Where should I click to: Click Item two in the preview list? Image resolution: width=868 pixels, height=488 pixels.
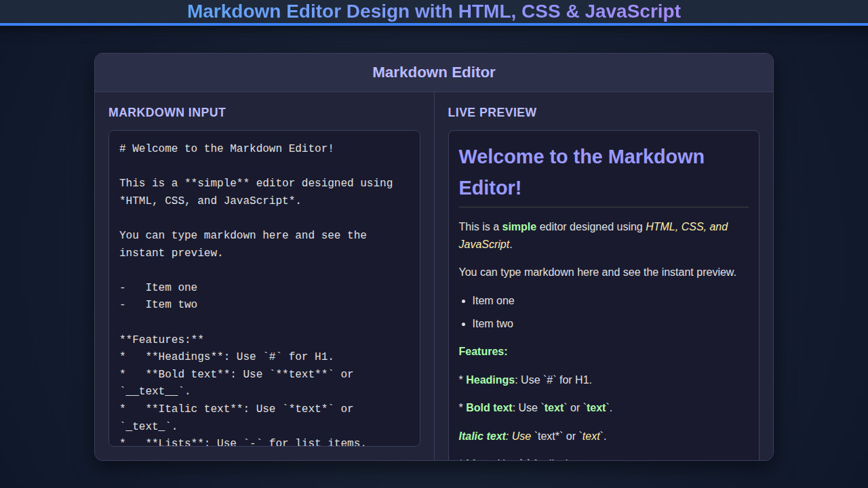493,323
